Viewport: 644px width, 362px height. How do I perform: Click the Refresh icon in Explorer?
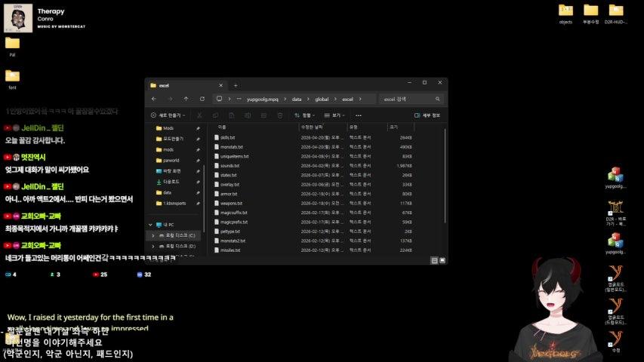coord(202,99)
